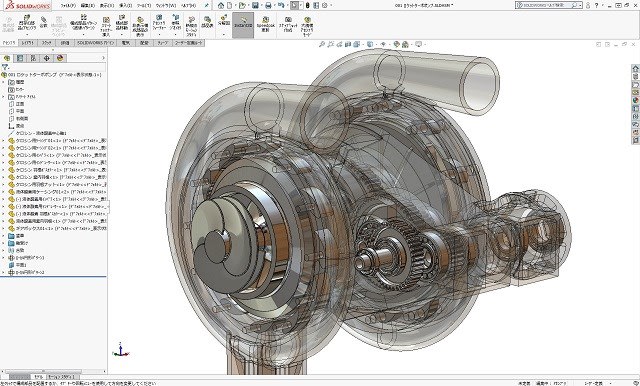Click the Rebuild traffic light icon
Viewport: 640px width, 386px height.
[307, 5]
